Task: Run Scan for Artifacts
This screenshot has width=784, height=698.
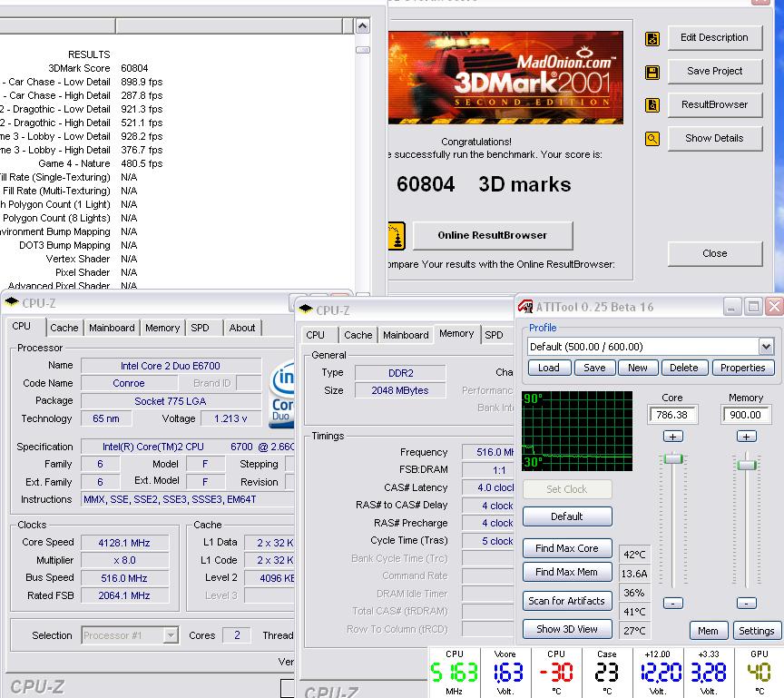Action: pos(567,601)
